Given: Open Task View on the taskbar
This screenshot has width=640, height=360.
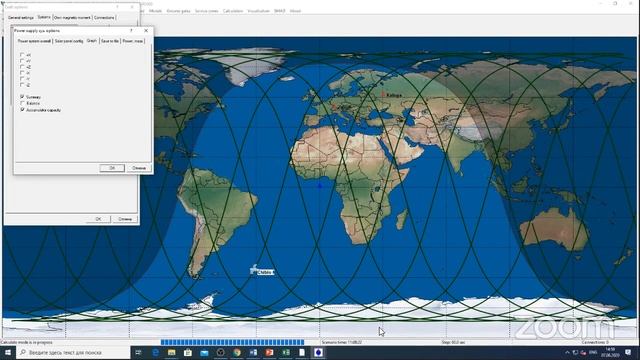Looking at the screenshot, I should pos(138,352).
